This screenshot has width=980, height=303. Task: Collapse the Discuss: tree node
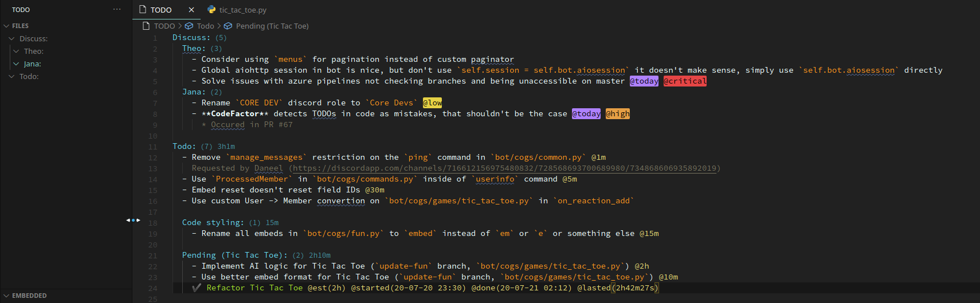pos(11,38)
